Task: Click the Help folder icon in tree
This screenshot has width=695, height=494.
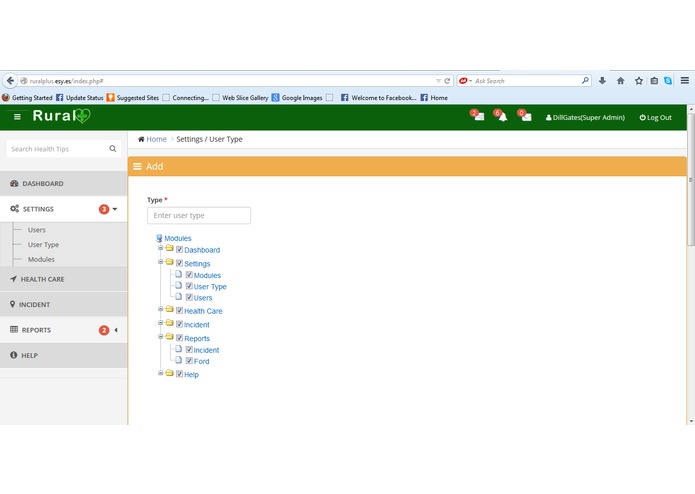Action: 169,373
